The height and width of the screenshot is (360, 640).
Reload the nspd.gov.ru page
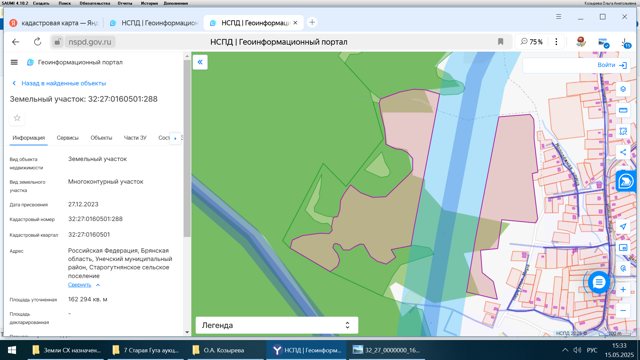(37, 42)
